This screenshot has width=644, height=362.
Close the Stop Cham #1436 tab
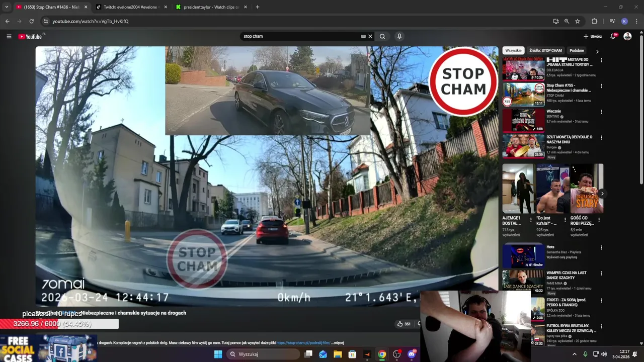[x=86, y=7]
